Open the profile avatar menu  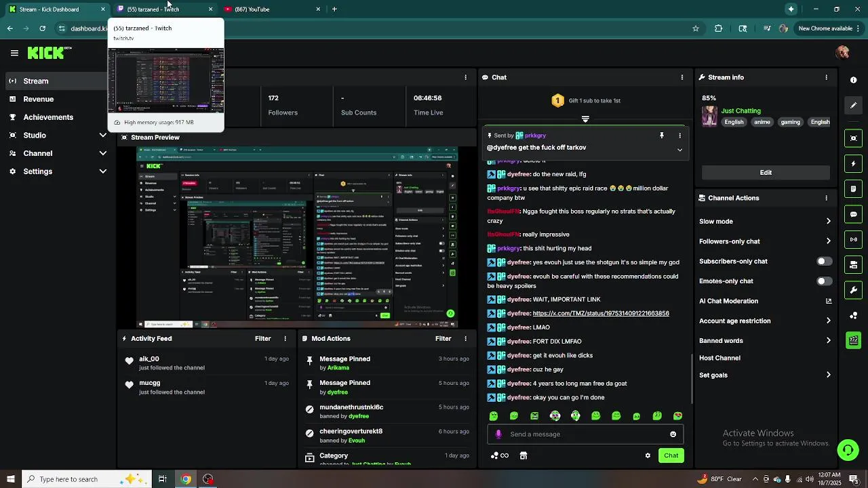843,53
